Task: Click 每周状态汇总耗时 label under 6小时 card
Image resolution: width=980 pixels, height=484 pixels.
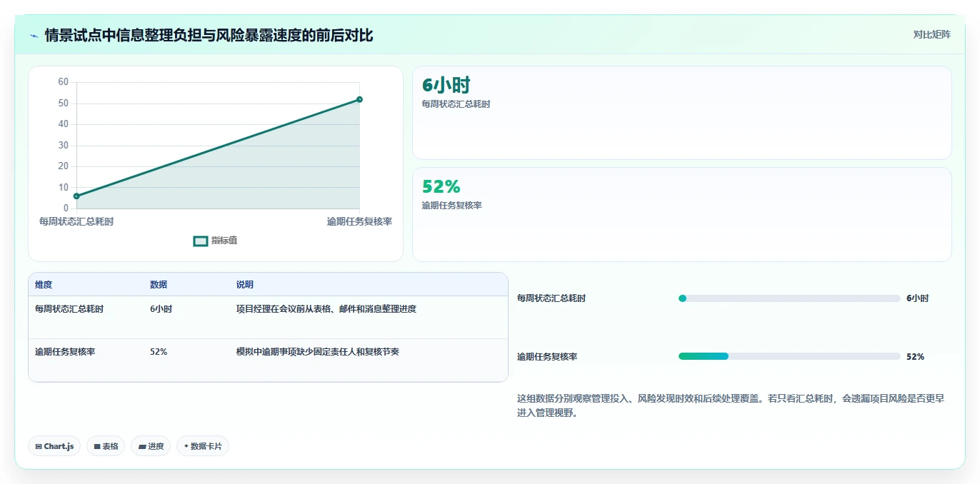Action: (x=456, y=104)
